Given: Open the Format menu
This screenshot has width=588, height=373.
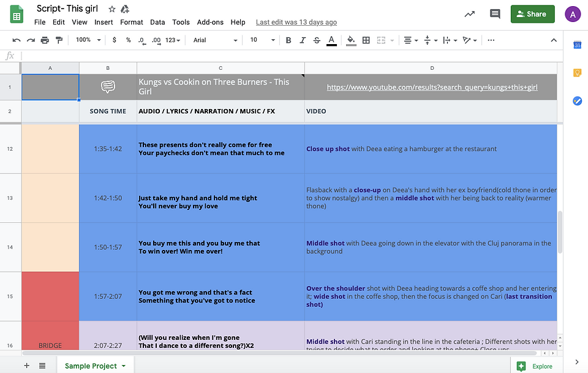Looking at the screenshot, I should click(131, 22).
